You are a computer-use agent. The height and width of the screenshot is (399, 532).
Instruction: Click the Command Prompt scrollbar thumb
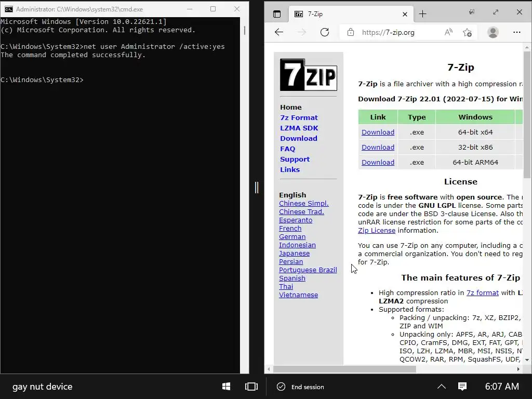point(245,31)
